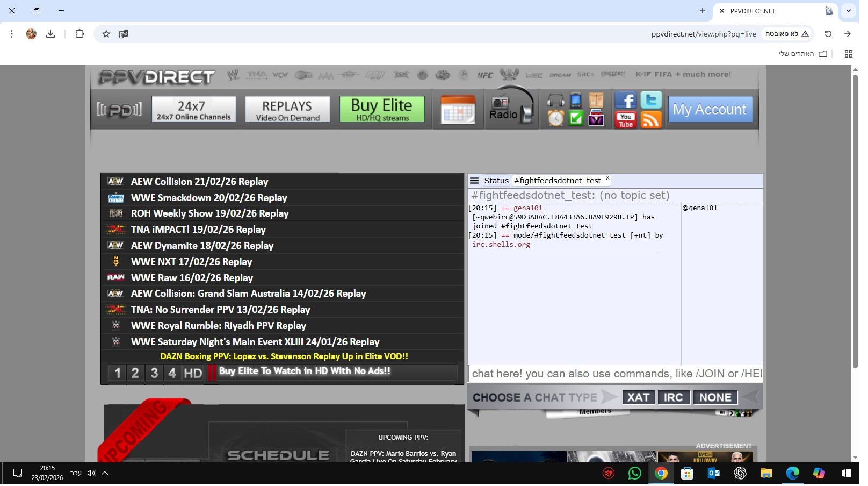Click the translate page icon in address bar

tap(125, 34)
